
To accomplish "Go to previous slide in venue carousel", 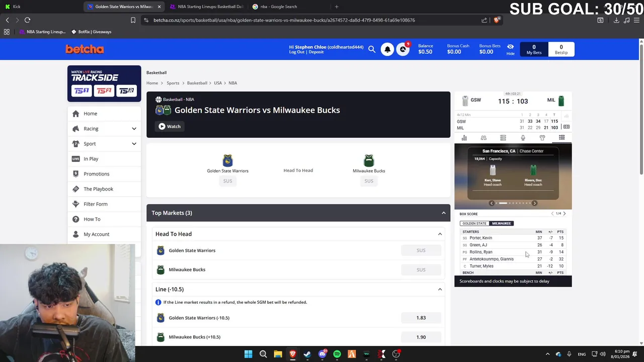I will click(492, 203).
